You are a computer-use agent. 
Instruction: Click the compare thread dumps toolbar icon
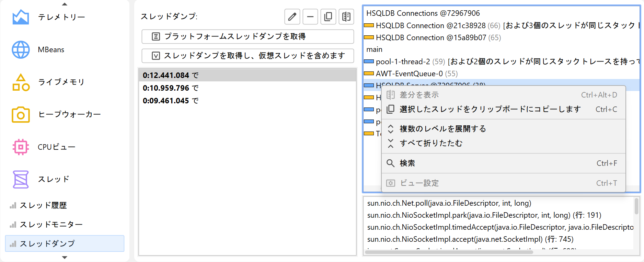point(346,16)
